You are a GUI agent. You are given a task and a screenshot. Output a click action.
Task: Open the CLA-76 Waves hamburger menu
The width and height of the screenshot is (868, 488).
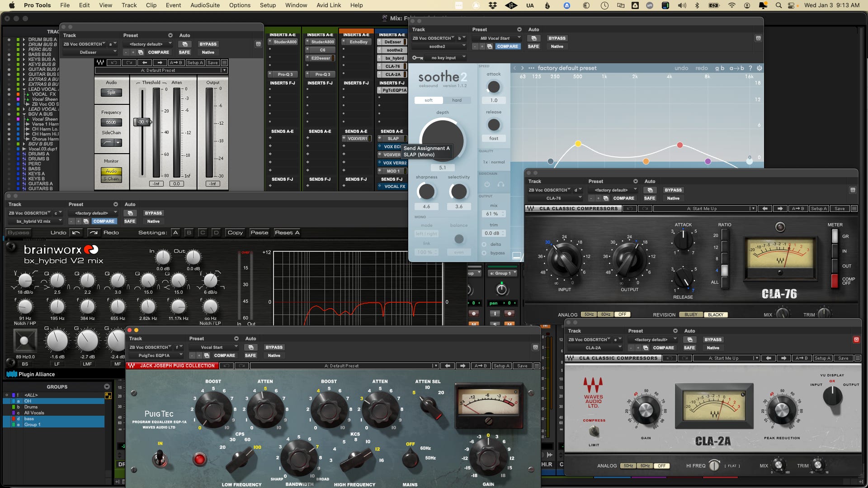854,209
